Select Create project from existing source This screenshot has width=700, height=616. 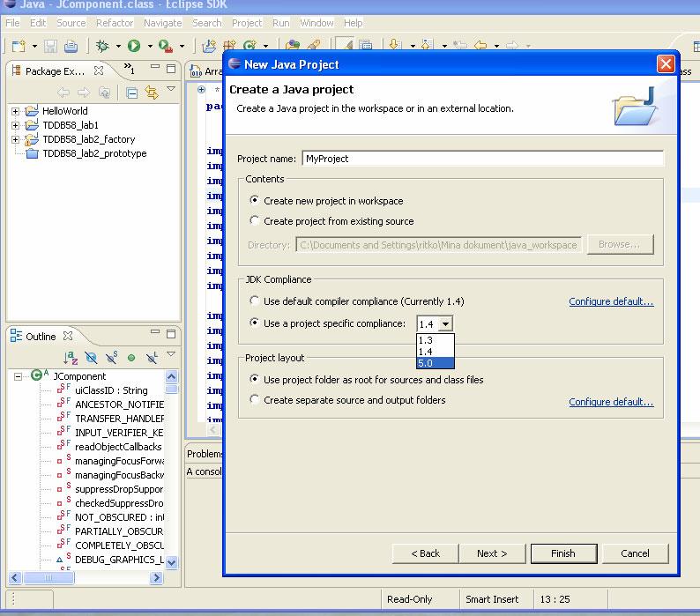[x=254, y=220]
